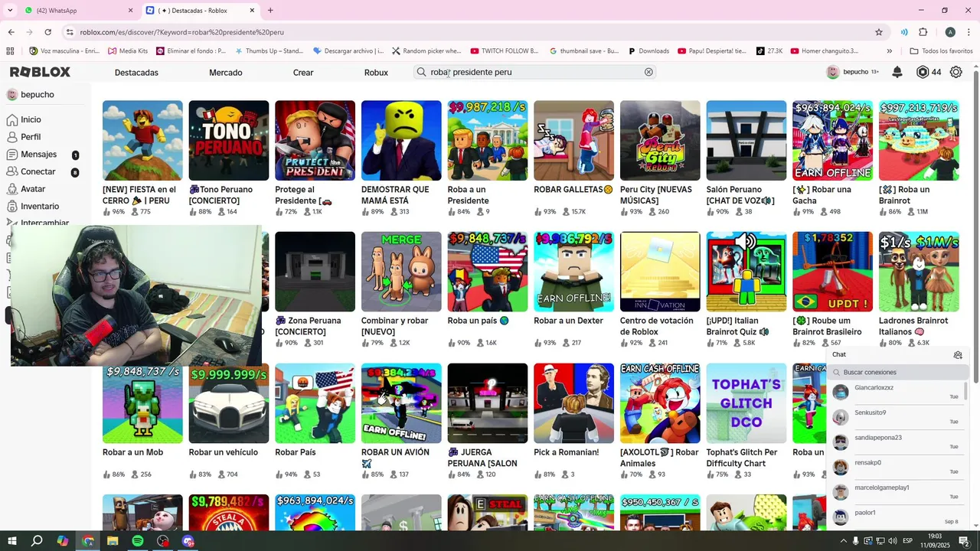Open Windows Start menu
This screenshot has width=980, height=551.
point(11,541)
